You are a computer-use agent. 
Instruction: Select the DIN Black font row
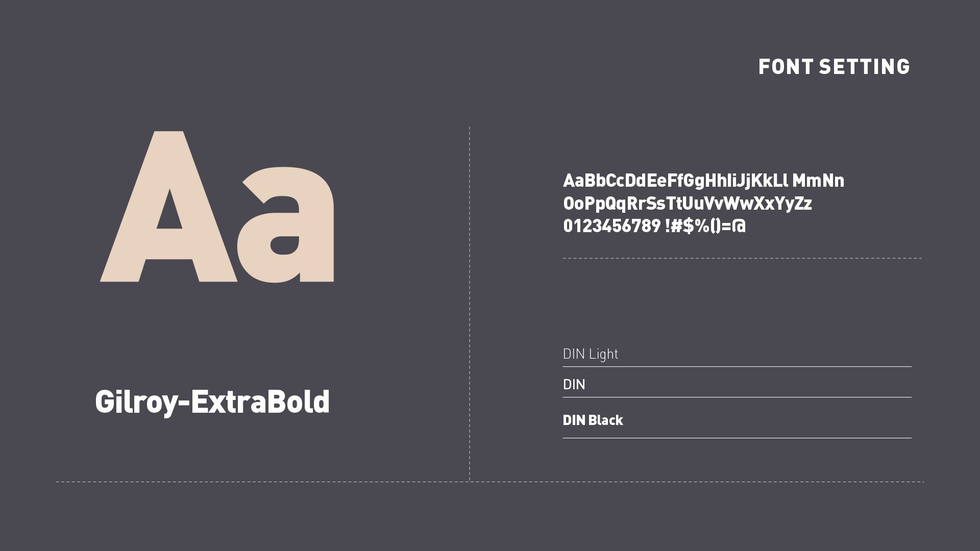pos(737,420)
